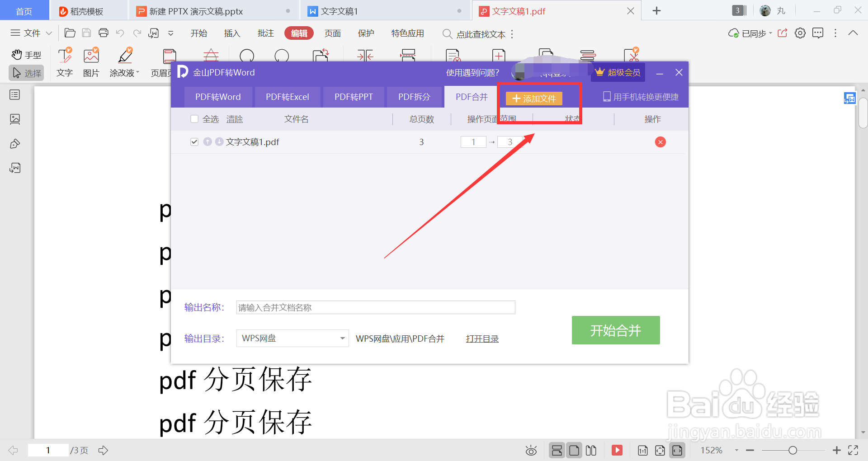Expand the 文件 menu dropdown arrow
This screenshot has height=461, width=868.
[x=50, y=33]
